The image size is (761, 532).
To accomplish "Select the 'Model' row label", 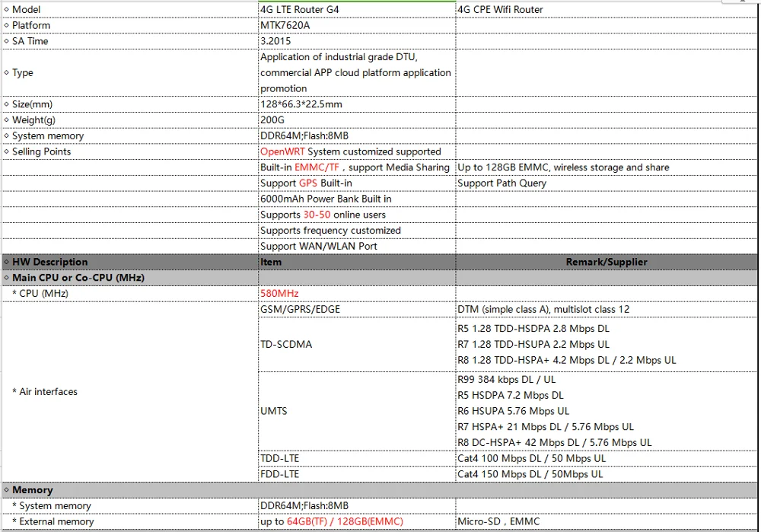I will pos(130,9).
